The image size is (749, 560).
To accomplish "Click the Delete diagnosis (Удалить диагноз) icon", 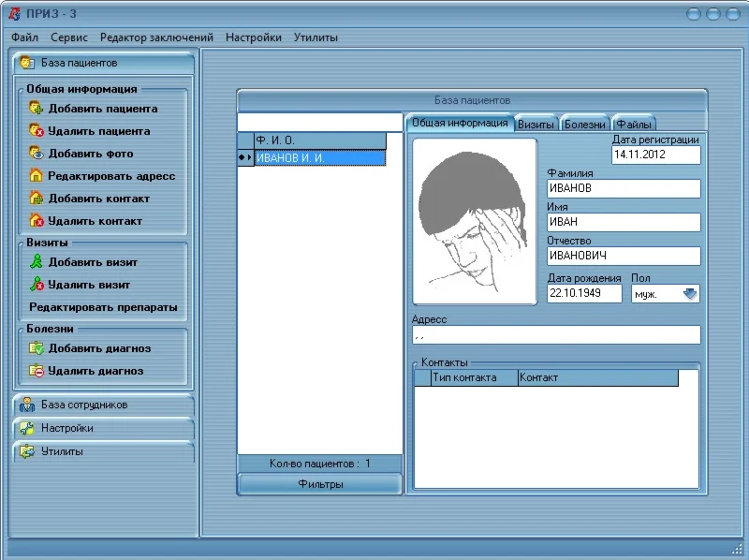I will click(x=37, y=371).
